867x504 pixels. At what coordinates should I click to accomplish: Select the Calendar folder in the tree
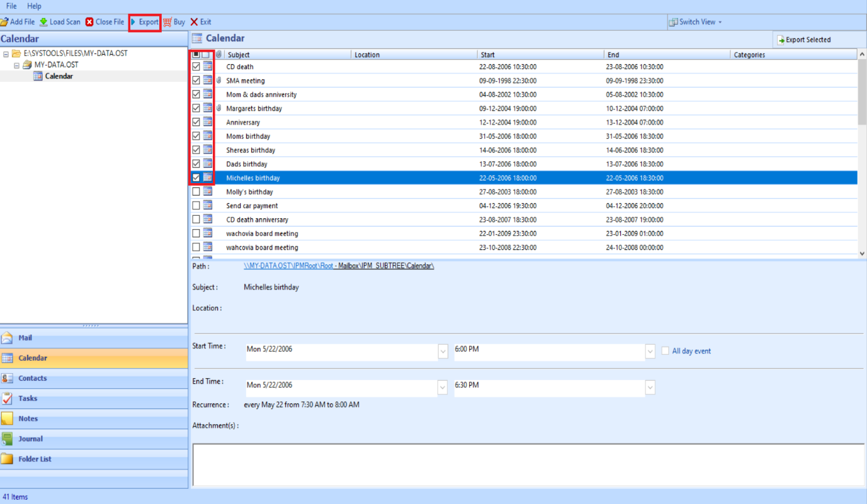(59, 76)
